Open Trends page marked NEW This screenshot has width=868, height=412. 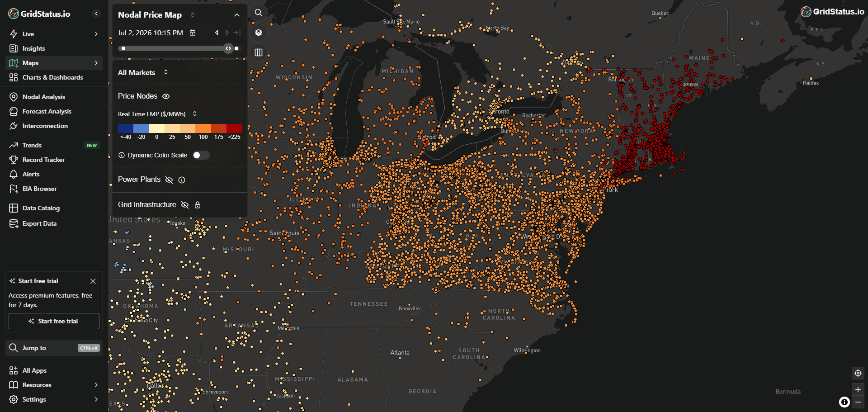[x=54, y=145]
